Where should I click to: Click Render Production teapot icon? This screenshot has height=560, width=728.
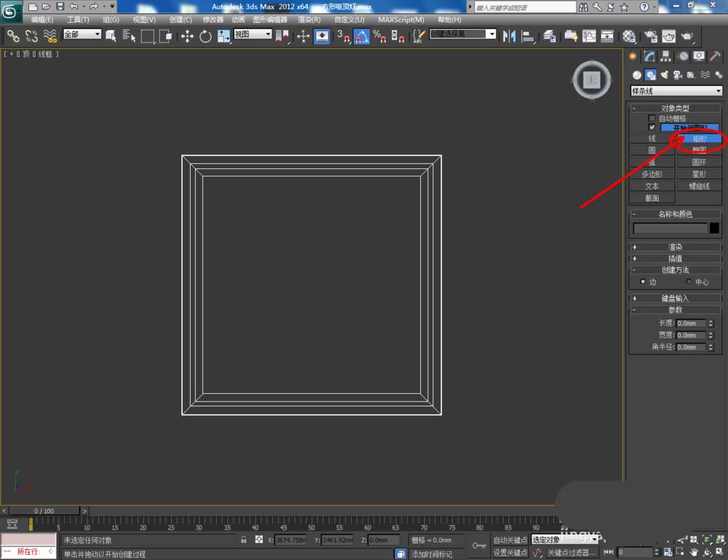point(687,36)
